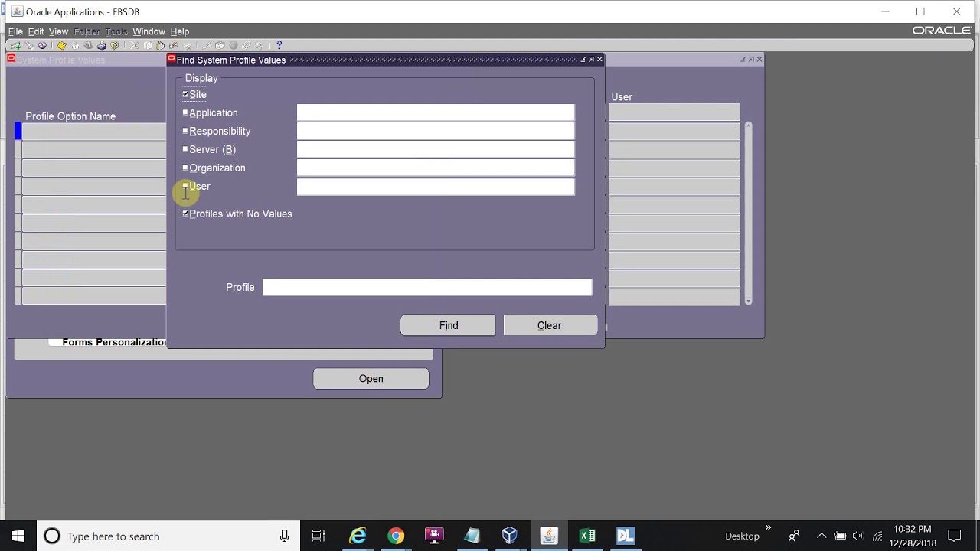This screenshot has height=551, width=980.
Task: Click the Folder Tools toolbar icon
Action: 259,46
